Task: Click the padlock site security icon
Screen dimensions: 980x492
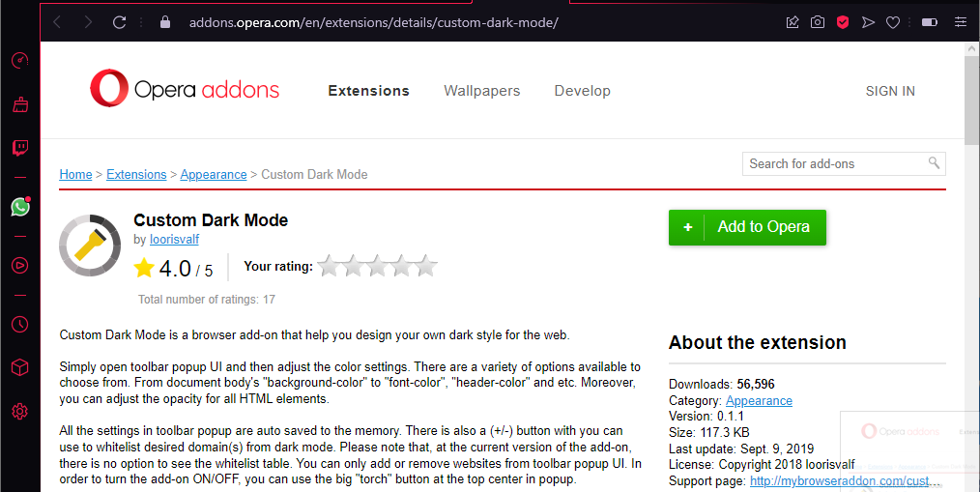Action: click(165, 22)
